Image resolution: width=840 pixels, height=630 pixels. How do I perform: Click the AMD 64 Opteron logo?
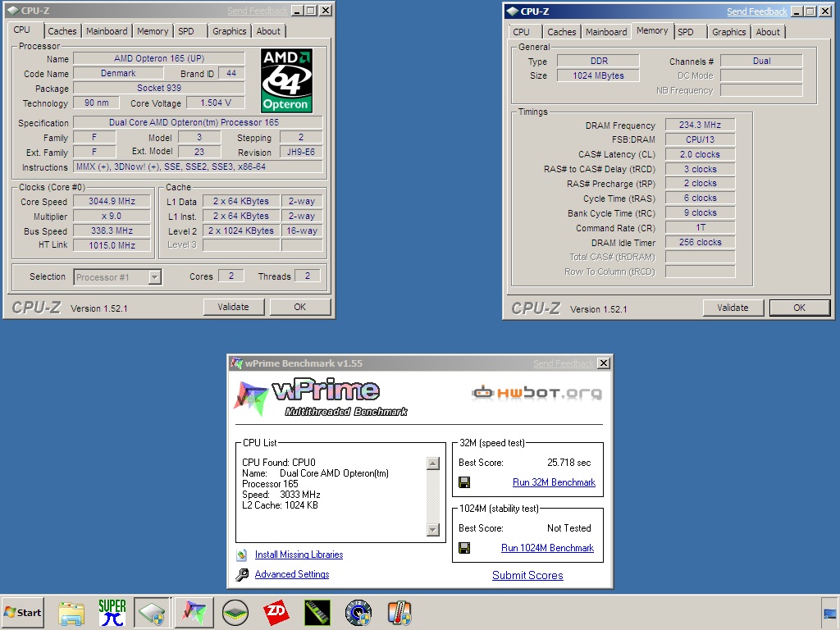(286, 80)
